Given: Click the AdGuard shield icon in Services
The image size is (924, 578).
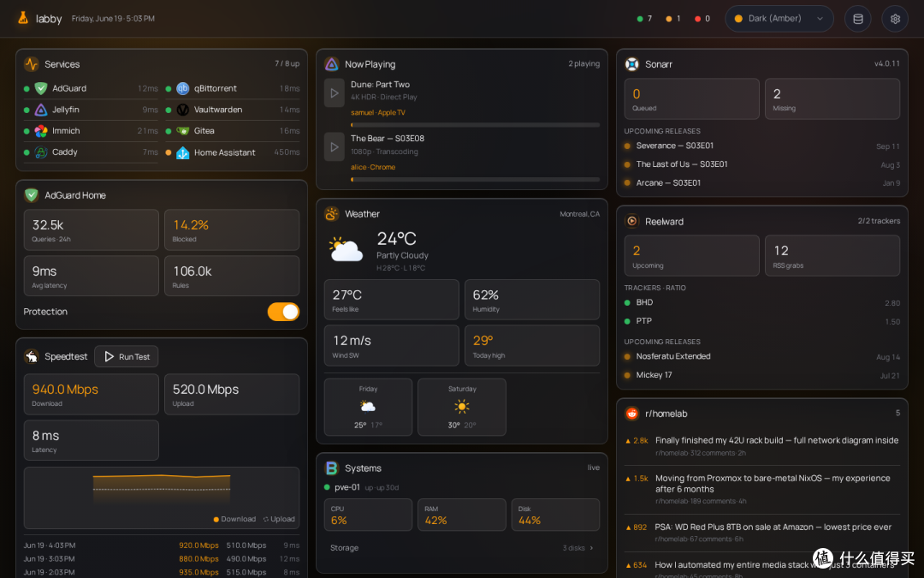Looking at the screenshot, I should pos(41,88).
